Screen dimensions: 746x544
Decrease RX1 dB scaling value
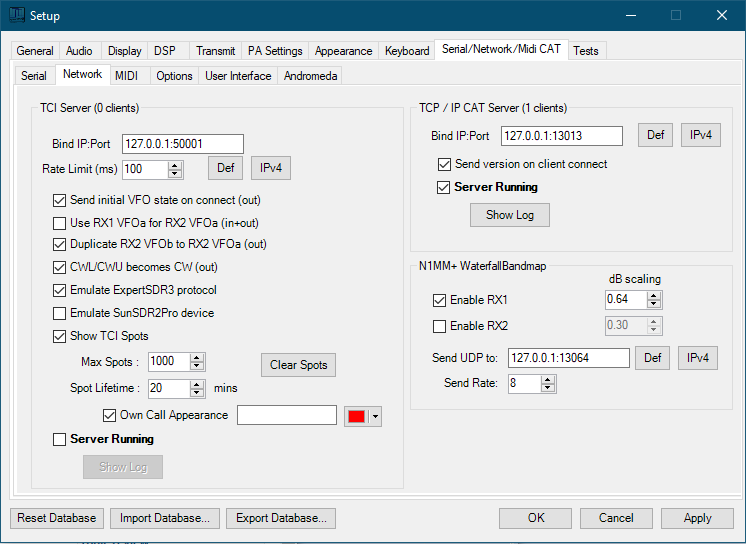[654, 304]
